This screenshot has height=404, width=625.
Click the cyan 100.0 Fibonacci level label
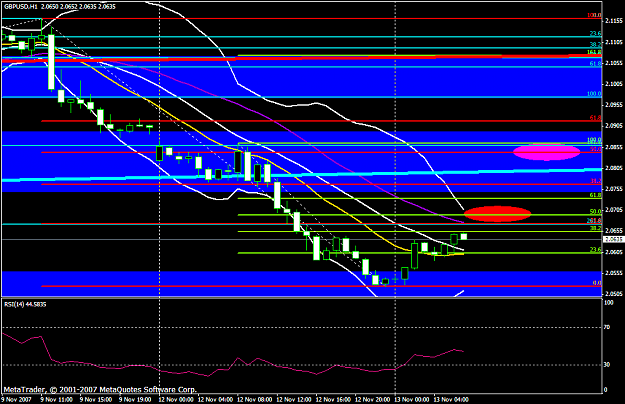point(594,94)
